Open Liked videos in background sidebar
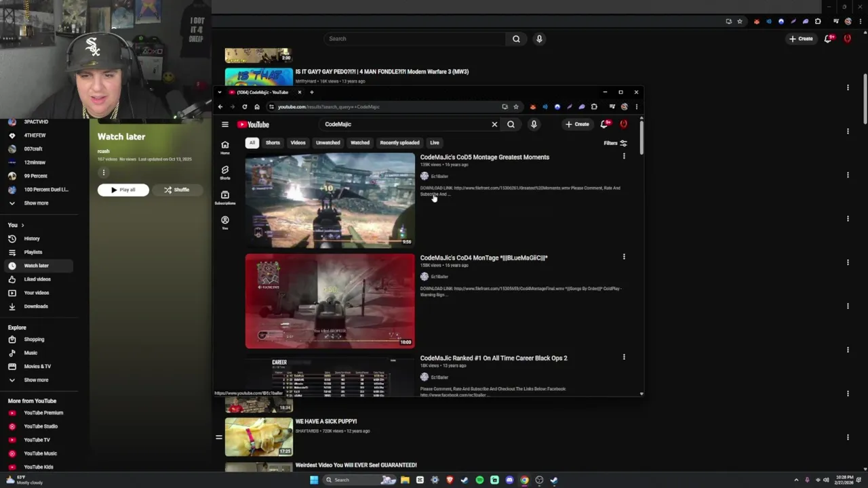The image size is (868, 488). [37, 279]
